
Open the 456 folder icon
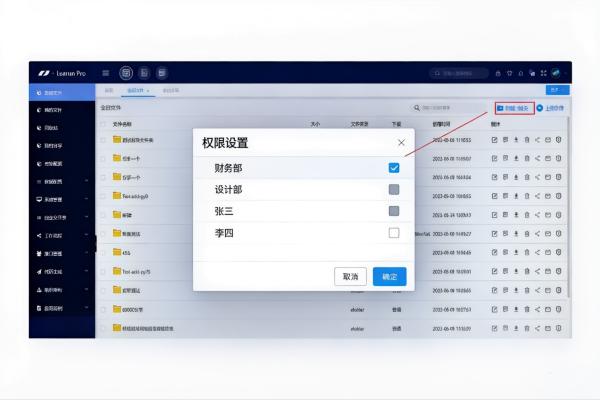point(117,252)
